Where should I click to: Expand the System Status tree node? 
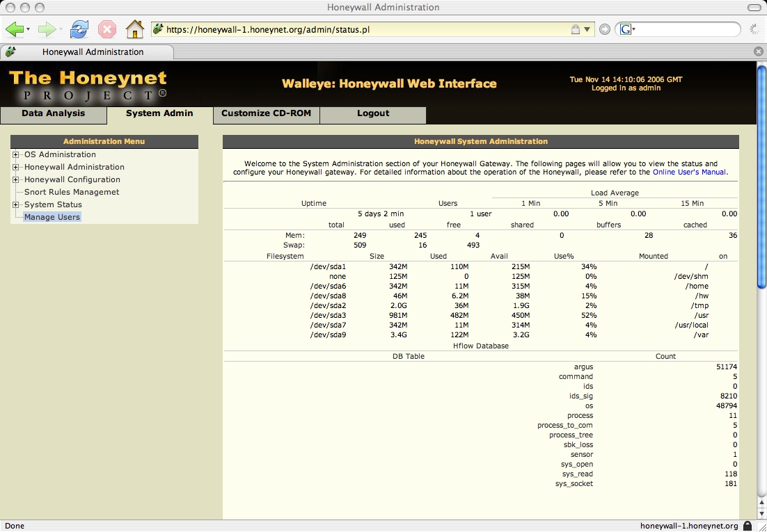[x=15, y=204]
